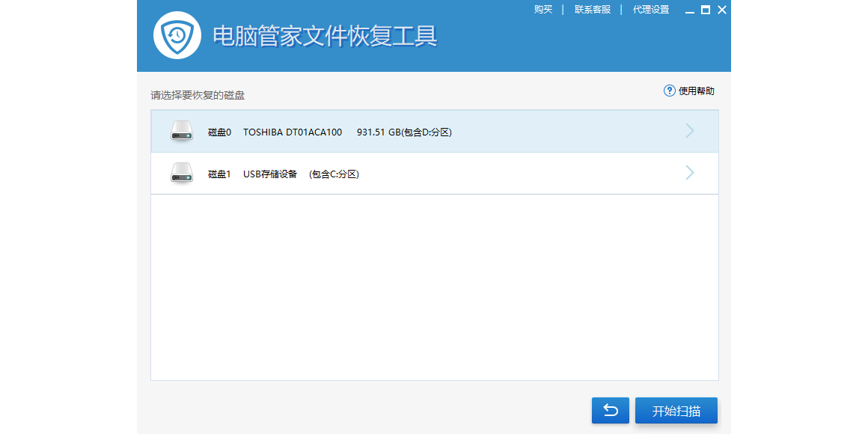Minimize the file recovery tool window
This screenshot has width=868, height=434.
click(x=687, y=10)
